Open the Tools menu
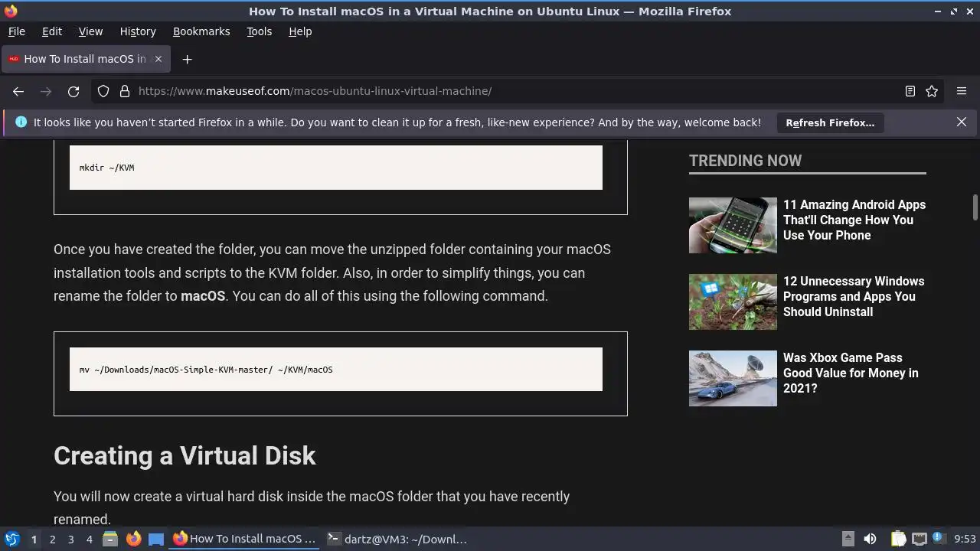 (260, 31)
